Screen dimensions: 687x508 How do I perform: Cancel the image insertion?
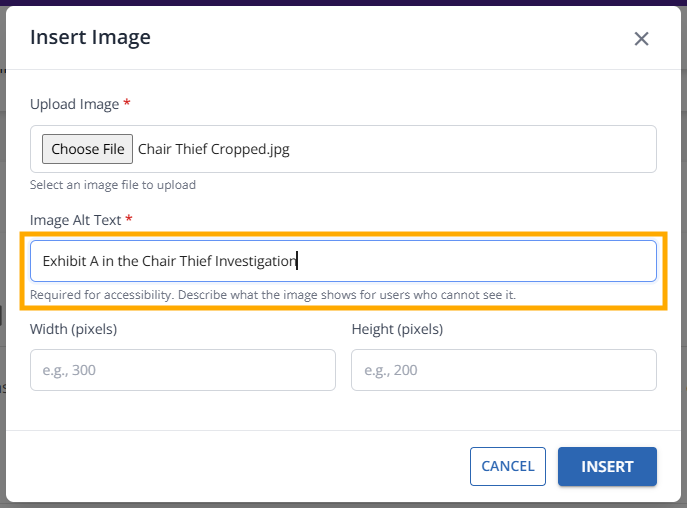[507, 466]
